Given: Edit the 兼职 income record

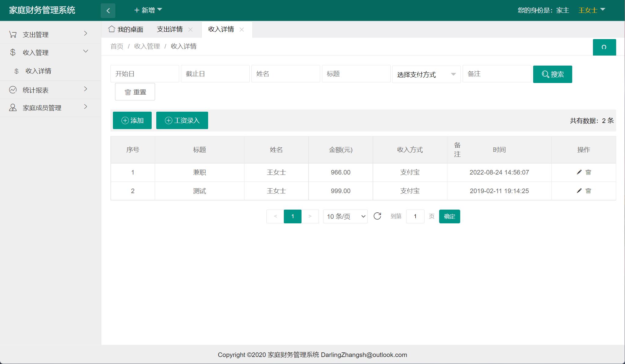Looking at the screenshot, I should point(579,172).
